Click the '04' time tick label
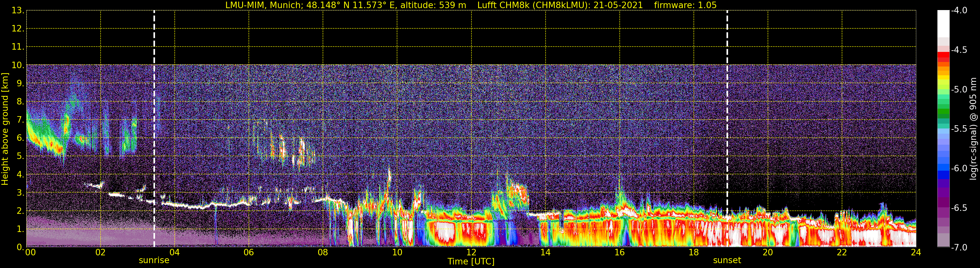This screenshot has width=980, height=268. (175, 252)
